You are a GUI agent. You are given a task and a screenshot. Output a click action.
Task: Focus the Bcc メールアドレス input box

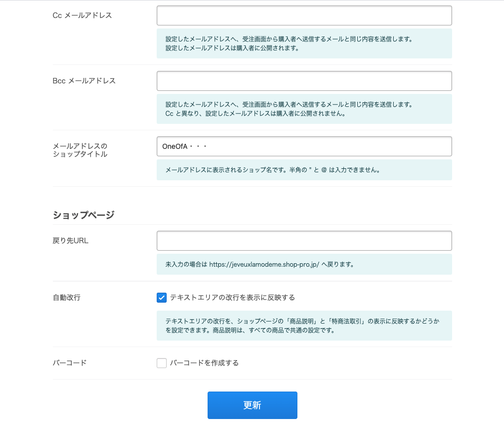[304, 80]
